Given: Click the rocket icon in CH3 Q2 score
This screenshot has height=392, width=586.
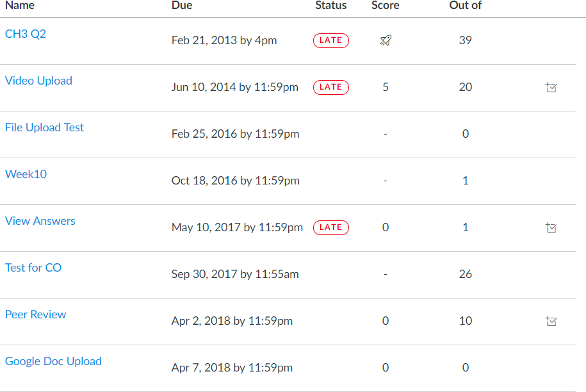Looking at the screenshot, I should click(x=385, y=40).
